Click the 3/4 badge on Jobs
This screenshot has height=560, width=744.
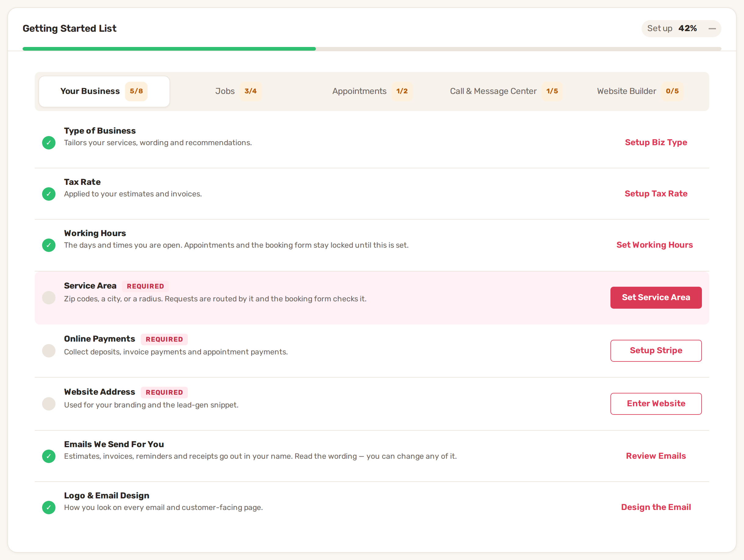pyautogui.click(x=251, y=91)
